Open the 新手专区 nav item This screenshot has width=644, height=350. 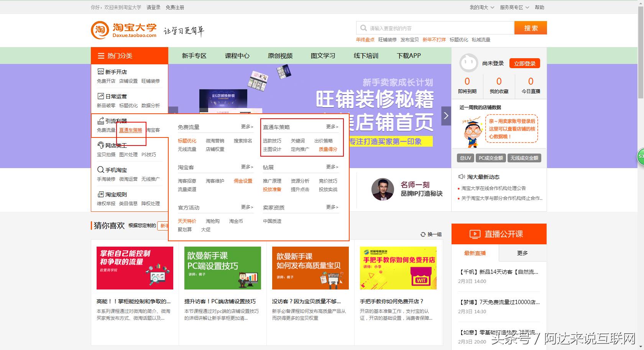coord(194,56)
